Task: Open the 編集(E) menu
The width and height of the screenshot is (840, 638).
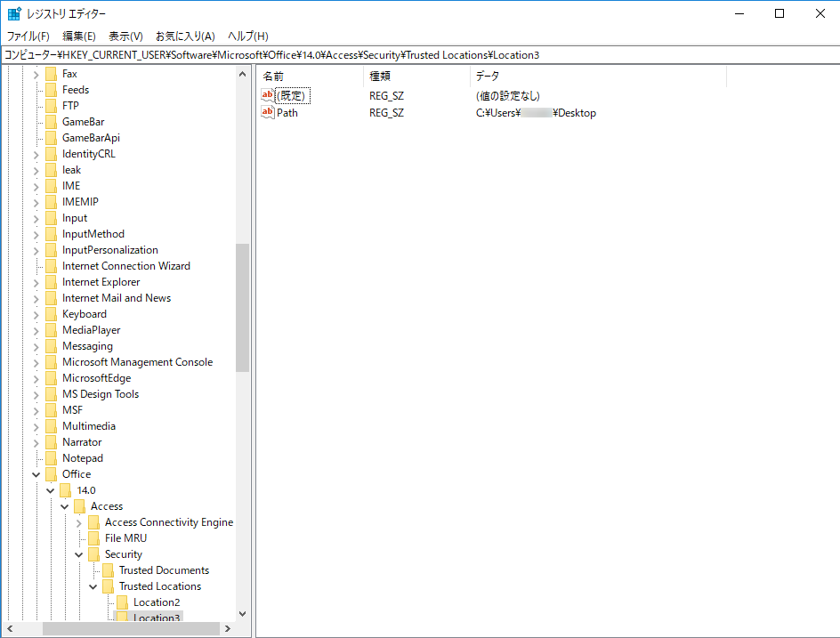Action: tap(78, 36)
